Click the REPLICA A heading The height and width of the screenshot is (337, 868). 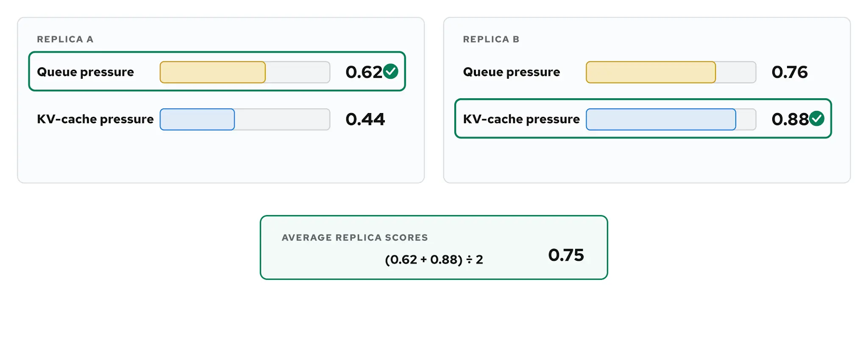(65, 39)
